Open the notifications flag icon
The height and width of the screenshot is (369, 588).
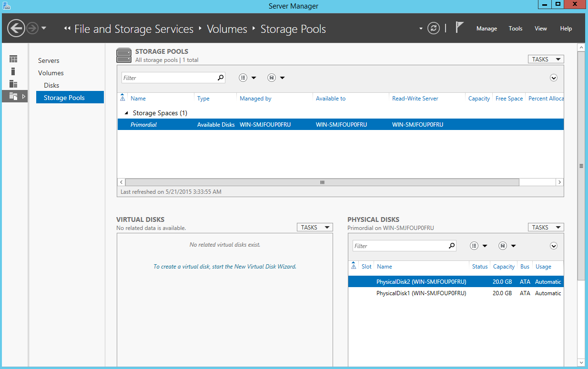pyautogui.click(x=459, y=28)
